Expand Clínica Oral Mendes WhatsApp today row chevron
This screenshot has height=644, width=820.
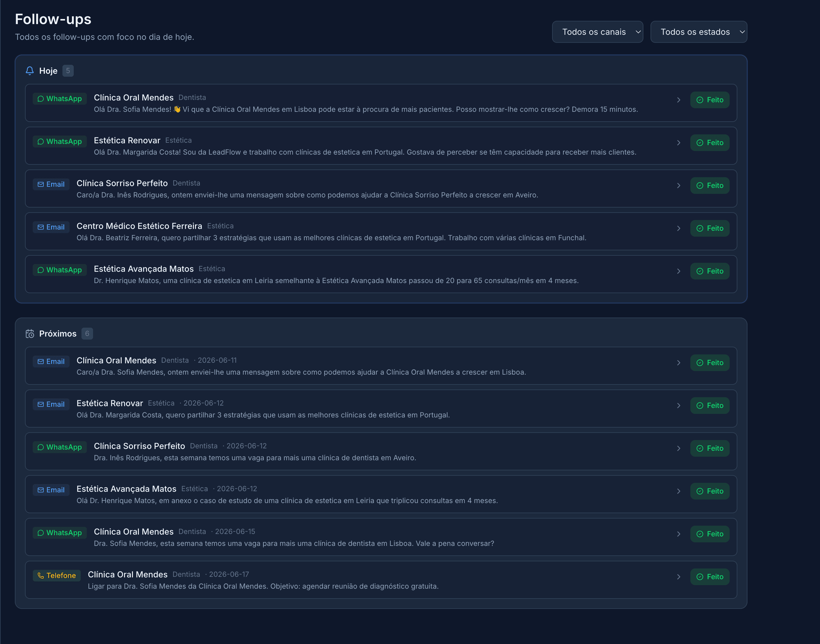click(678, 100)
